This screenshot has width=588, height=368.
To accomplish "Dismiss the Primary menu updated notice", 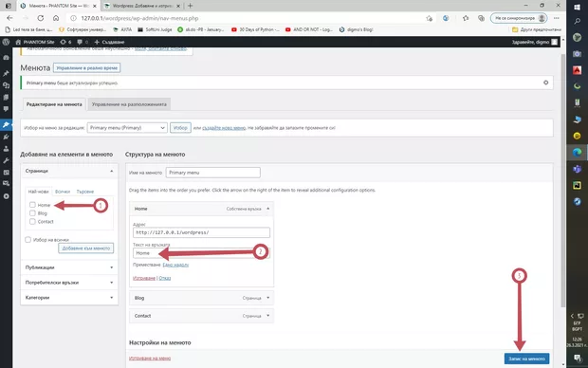I will click(545, 83).
